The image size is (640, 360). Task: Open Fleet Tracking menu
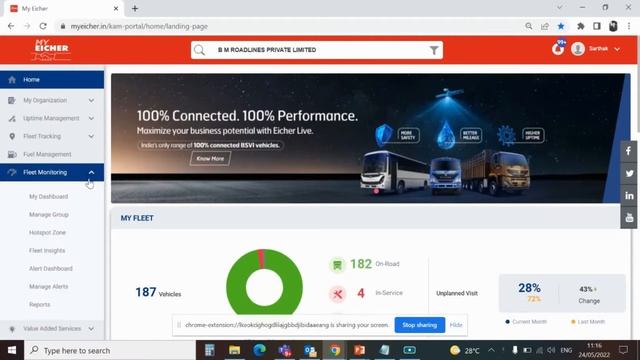[x=42, y=136]
